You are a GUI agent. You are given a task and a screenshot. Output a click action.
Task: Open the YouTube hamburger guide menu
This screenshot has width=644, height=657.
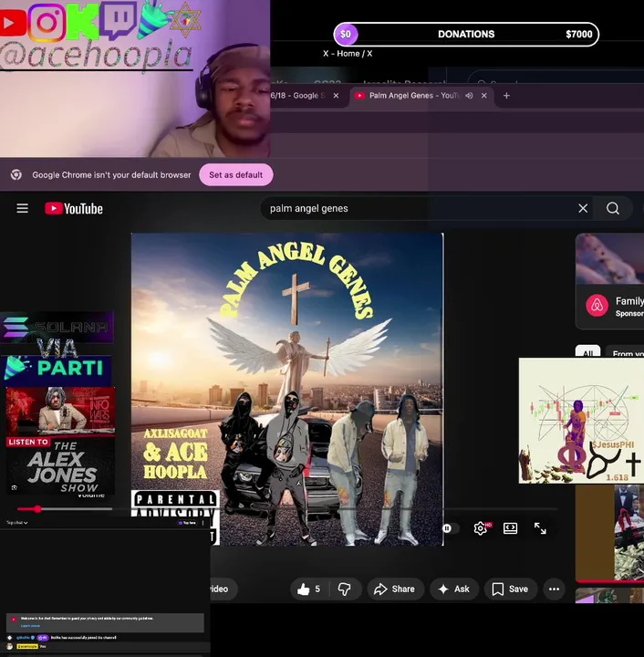(23, 208)
